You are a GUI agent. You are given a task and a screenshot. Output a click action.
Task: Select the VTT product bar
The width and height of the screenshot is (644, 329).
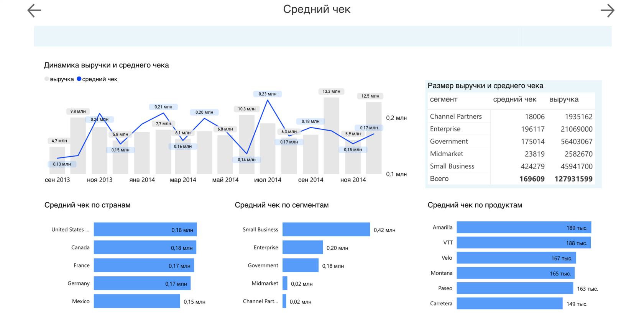(x=524, y=242)
